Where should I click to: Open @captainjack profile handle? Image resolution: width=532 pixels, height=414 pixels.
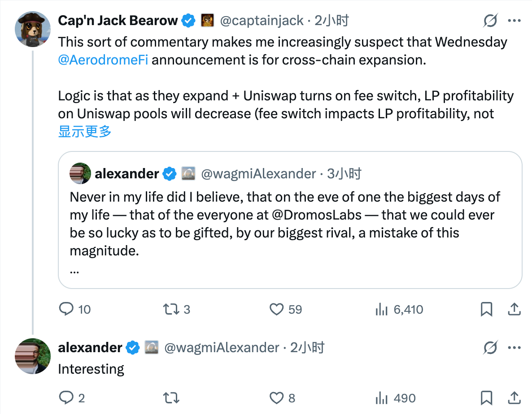pos(262,21)
